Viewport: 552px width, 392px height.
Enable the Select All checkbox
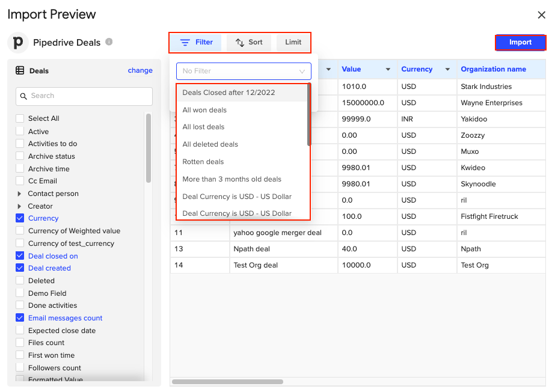20,118
